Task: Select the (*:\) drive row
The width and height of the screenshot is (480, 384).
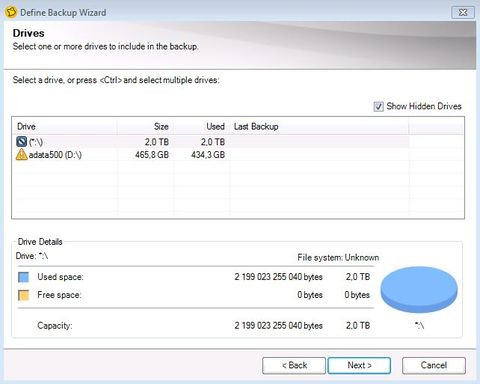Action: pyautogui.click(x=211, y=142)
